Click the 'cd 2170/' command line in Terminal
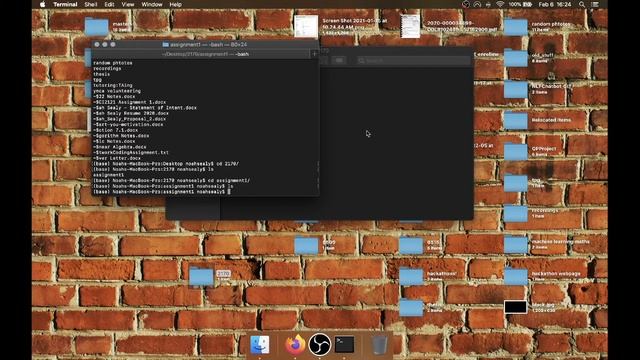The width and height of the screenshot is (640, 360). point(166,164)
